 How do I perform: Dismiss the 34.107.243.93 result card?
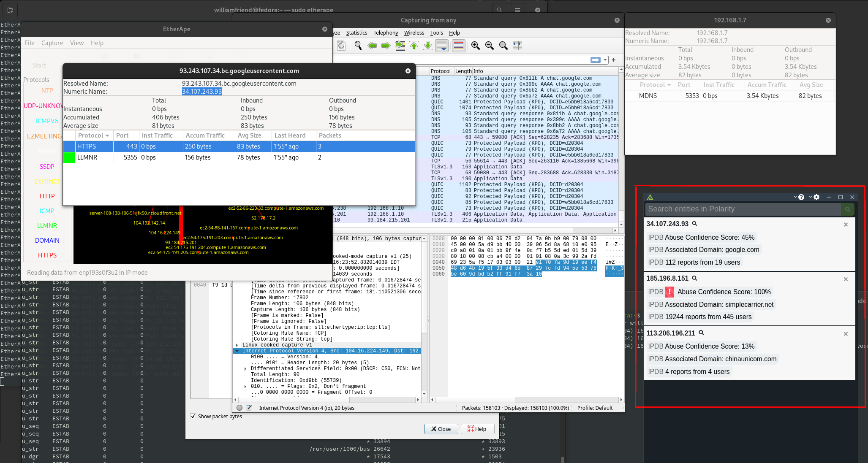click(846, 225)
